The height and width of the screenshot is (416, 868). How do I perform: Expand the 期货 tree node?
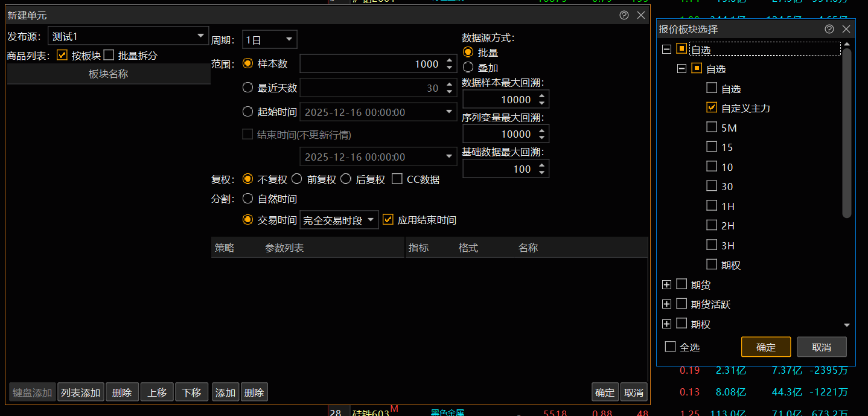pos(666,285)
